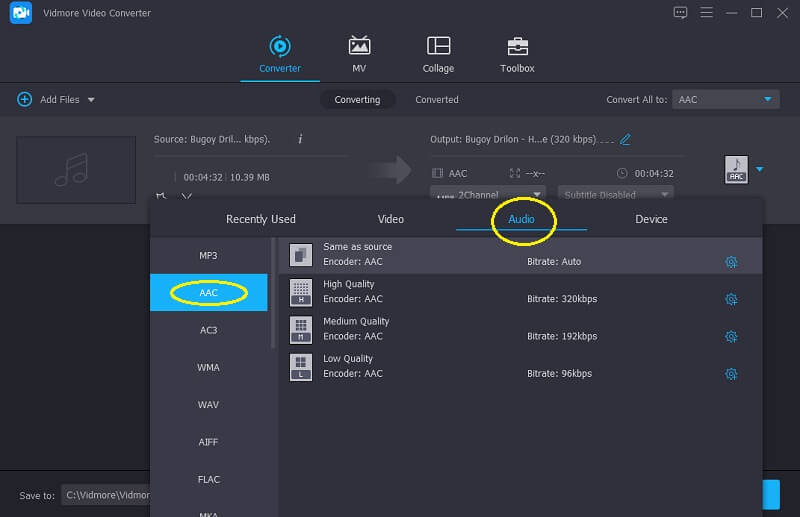This screenshot has width=800, height=517.
Task: Open settings gear for Low Quality preset
Action: pyautogui.click(x=731, y=374)
